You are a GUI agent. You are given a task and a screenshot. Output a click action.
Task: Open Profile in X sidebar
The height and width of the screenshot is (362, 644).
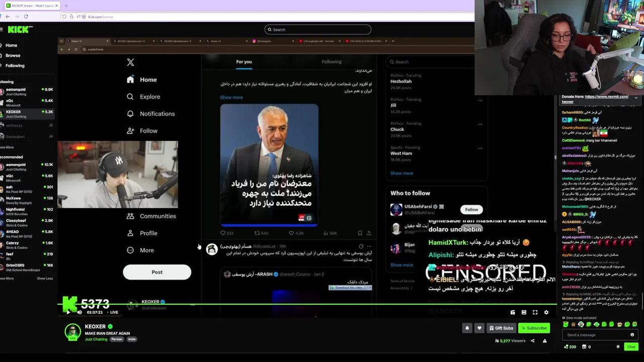pyautogui.click(x=142, y=233)
